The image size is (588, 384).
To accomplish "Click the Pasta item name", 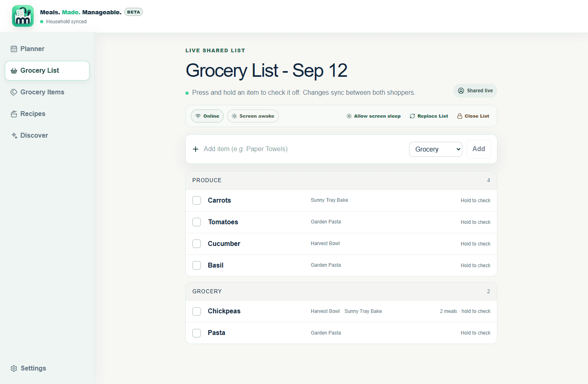I will click(x=216, y=333).
